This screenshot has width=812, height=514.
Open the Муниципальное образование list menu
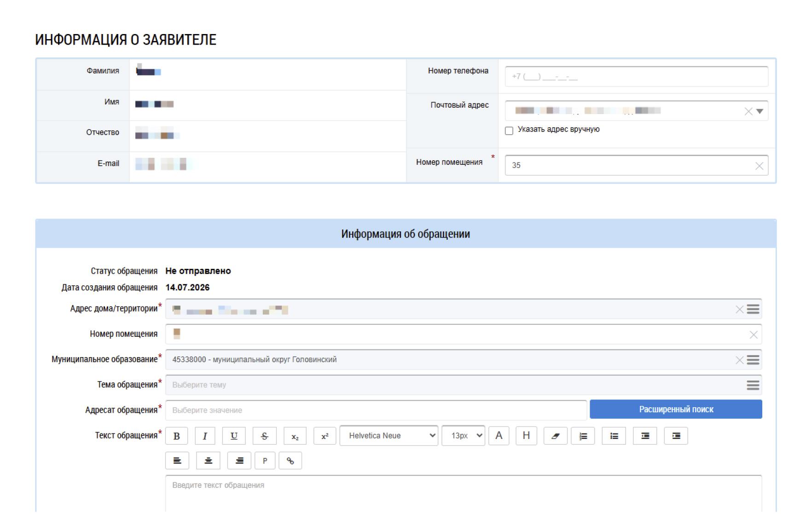753,360
